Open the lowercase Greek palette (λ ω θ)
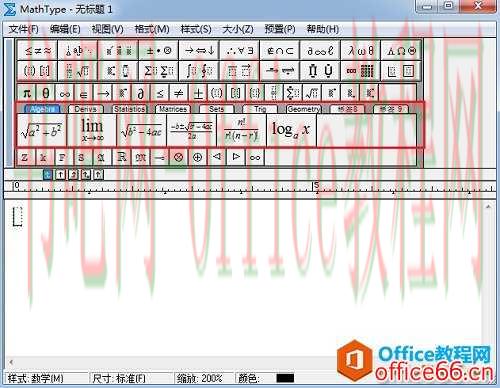500x388 pixels. tap(361, 51)
